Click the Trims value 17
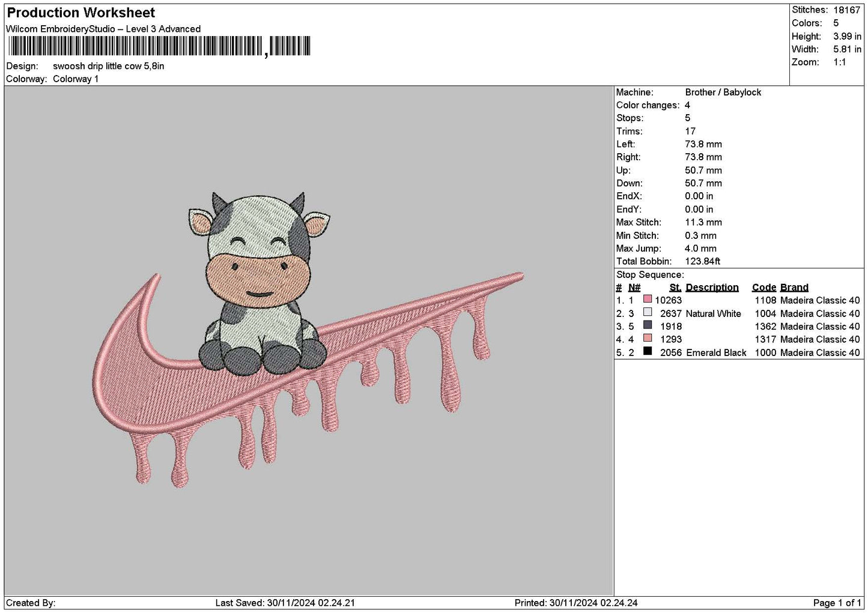Image resolution: width=868 pixels, height=613 pixels. point(690,131)
